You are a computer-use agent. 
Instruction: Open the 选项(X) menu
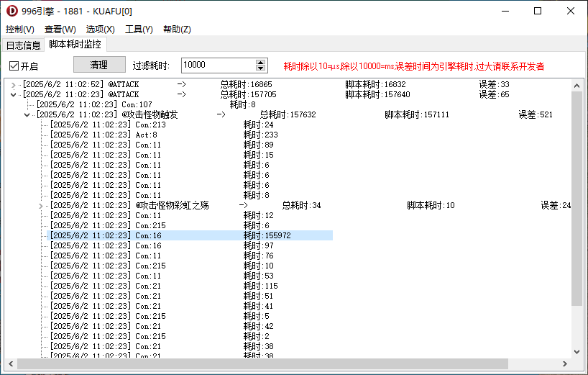[100, 30]
